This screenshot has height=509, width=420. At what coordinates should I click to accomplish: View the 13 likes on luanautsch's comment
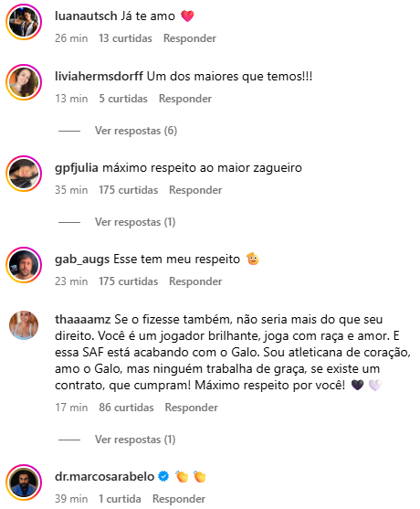pos(125,38)
